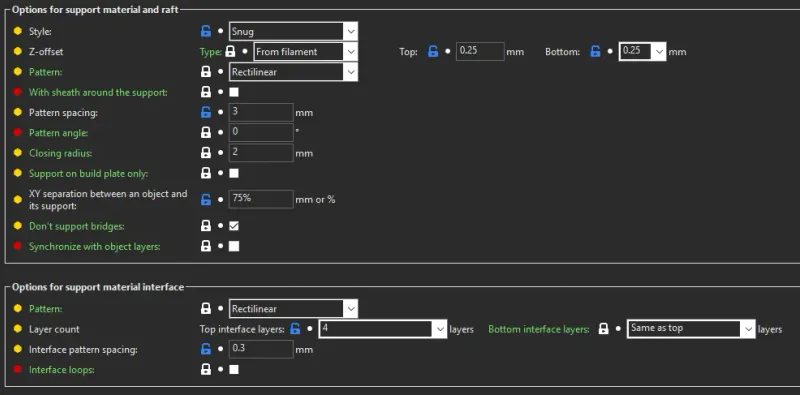Click the red expert dot beside Pattern angle

click(18, 133)
